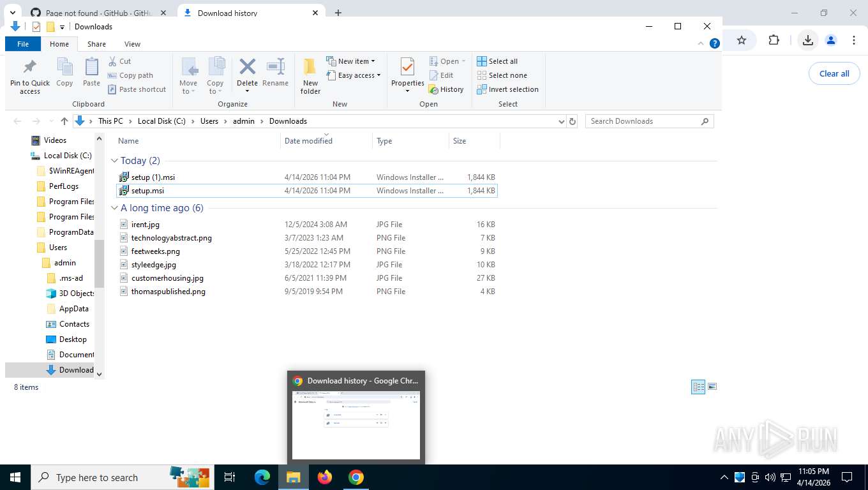Switch to the Share ribbon tab
Image resolution: width=868 pixels, height=490 pixels.
[97, 44]
